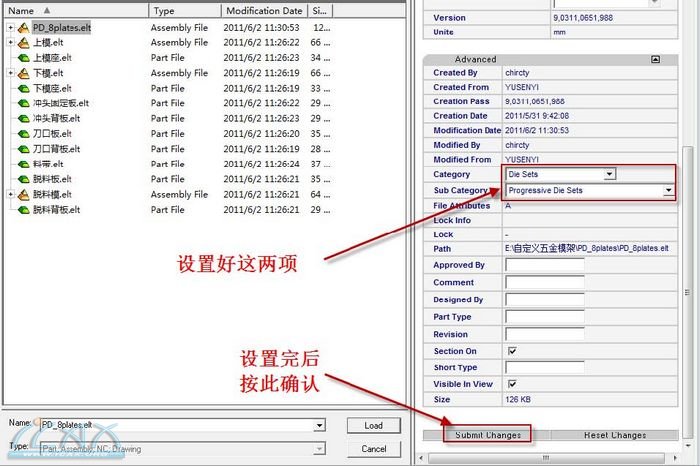Click the 脱料背板.elt part icon
The image size is (700, 466).
(x=23, y=210)
